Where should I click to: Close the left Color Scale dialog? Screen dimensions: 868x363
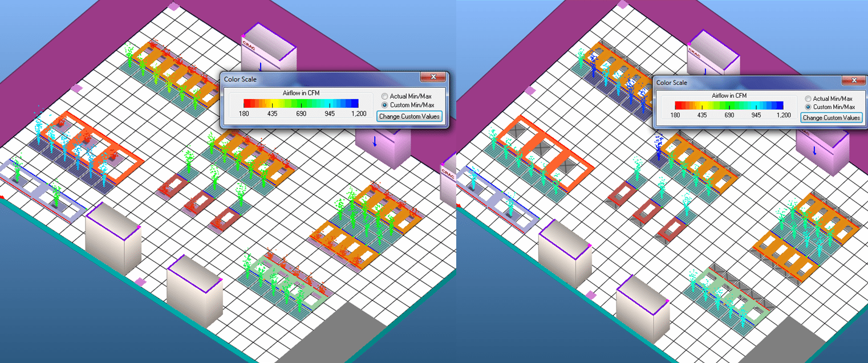click(433, 77)
